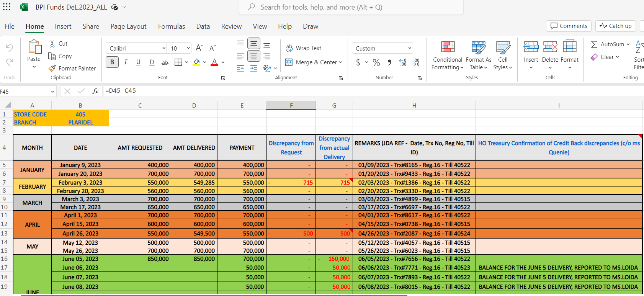Image resolution: width=644 pixels, height=296 pixels.
Task: Switch to the Data tab
Action: [203, 26]
